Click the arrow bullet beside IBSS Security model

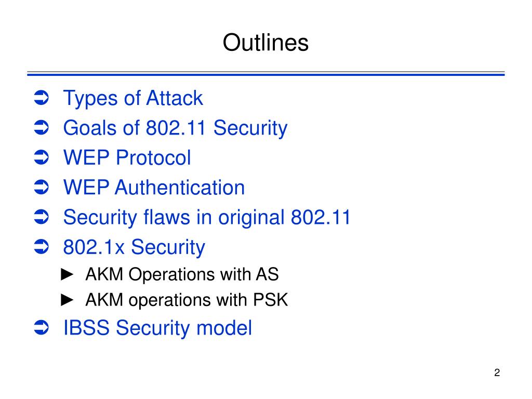pyautogui.click(x=42, y=328)
